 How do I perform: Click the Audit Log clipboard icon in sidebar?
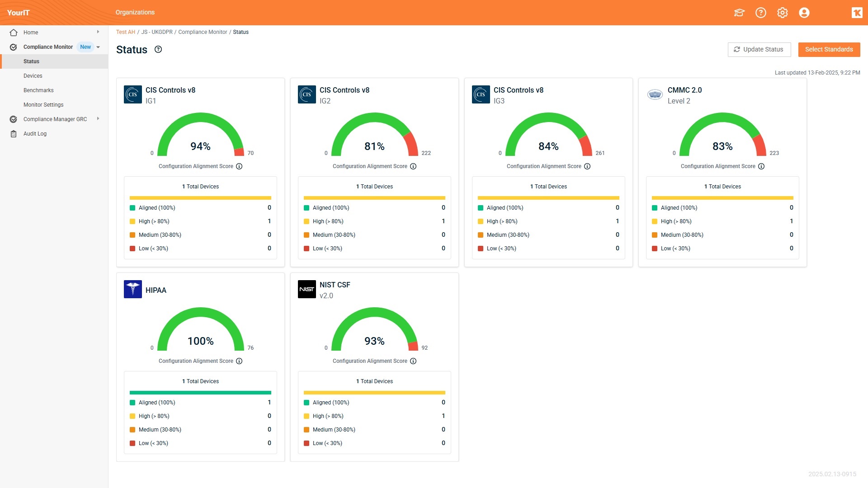point(13,133)
